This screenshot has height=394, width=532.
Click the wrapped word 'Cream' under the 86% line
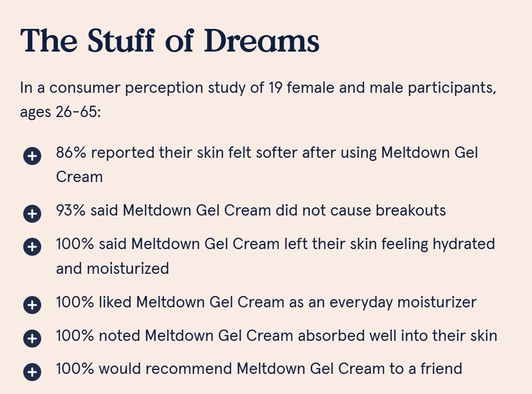(79, 177)
